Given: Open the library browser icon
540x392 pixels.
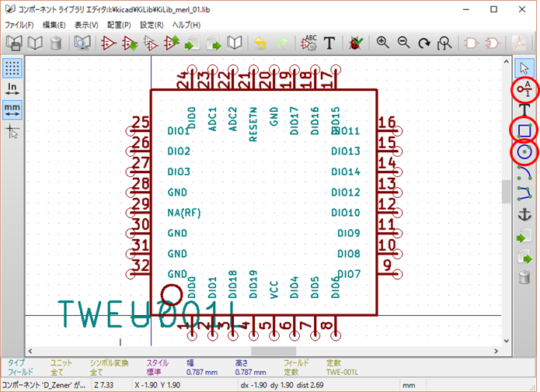Looking at the screenshot, I should pyautogui.click(x=82, y=43).
